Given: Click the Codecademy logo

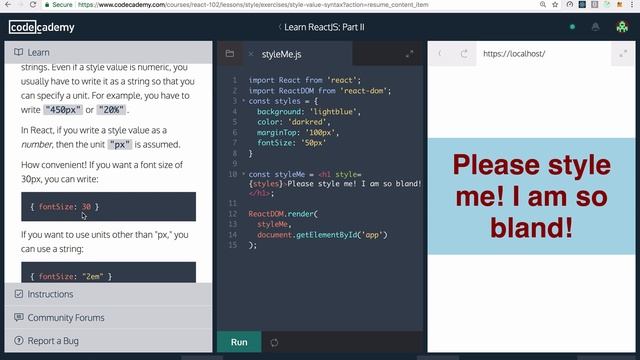Looking at the screenshot, I should (42, 27).
